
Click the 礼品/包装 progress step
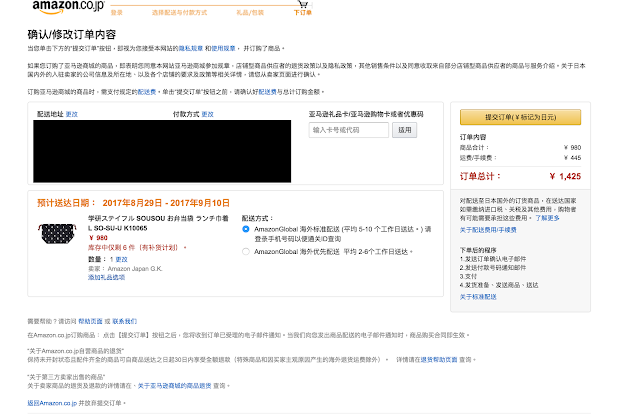[250, 13]
